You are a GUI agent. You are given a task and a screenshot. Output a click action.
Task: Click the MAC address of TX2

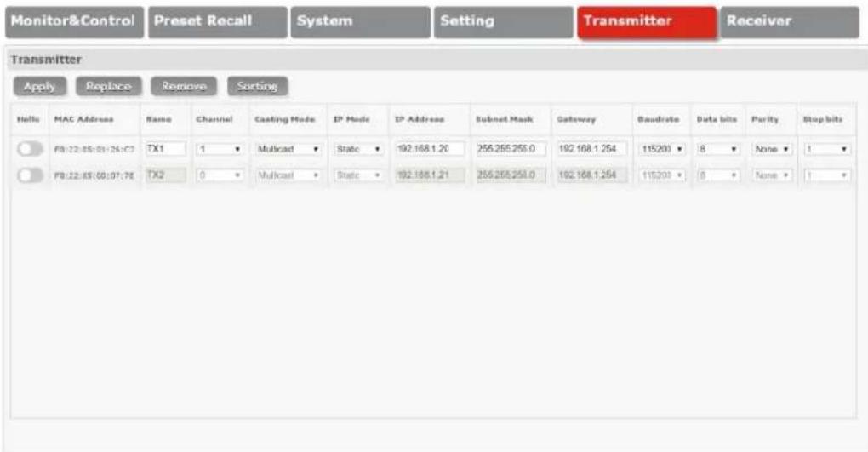(x=94, y=175)
